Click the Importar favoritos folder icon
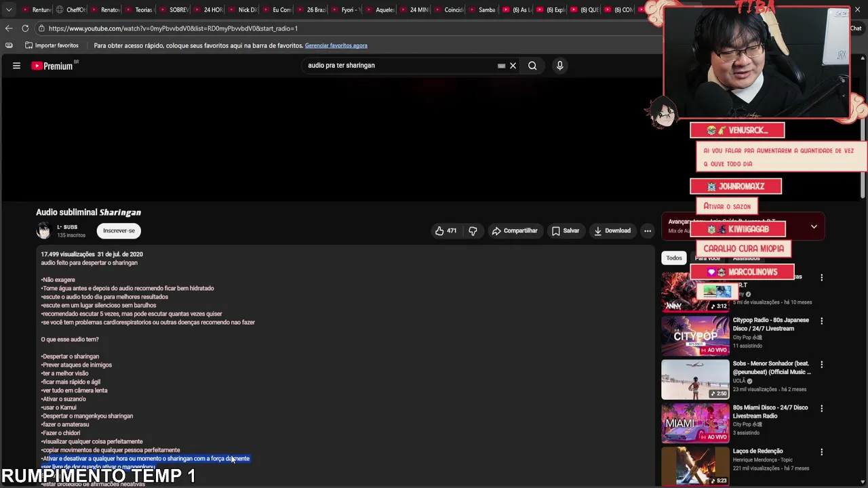Image resolution: width=868 pixels, height=488 pixels. tap(28, 45)
